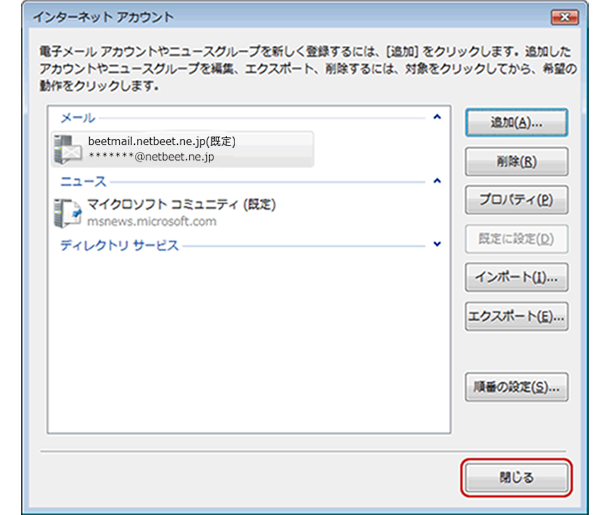Screen dimensions: 600x515
Task: Open プロパティ(P) for the selected account
Action: point(517,200)
